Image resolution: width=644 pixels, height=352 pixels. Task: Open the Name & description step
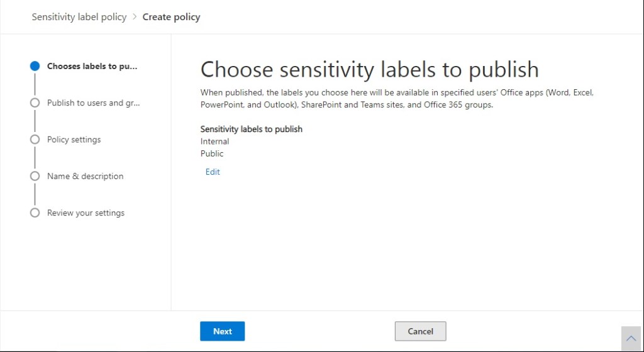point(85,176)
